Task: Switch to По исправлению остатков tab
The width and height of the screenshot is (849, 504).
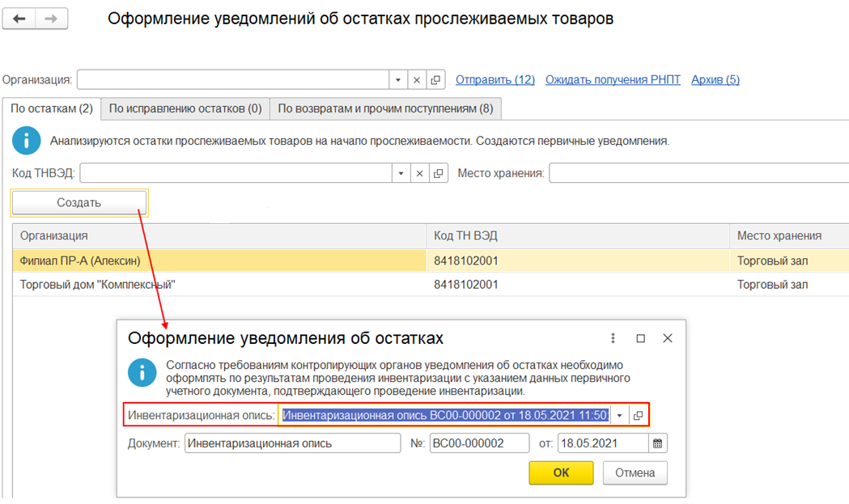Action: (x=185, y=108)
